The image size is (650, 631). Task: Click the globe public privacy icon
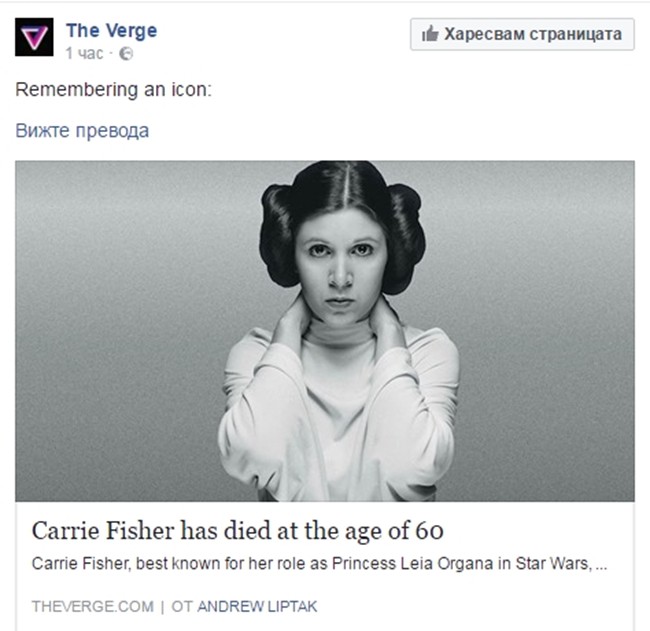(x=126, y=54)
